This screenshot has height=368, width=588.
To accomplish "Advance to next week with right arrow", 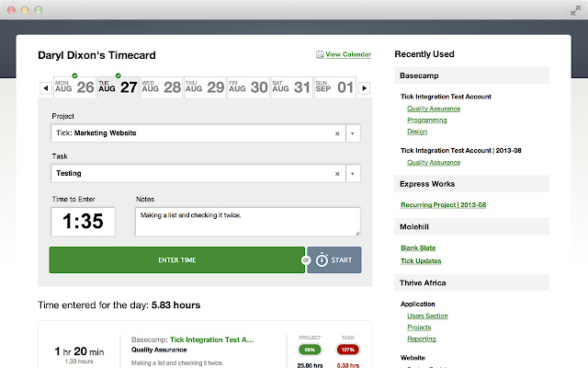I will (x=364, y=88).
